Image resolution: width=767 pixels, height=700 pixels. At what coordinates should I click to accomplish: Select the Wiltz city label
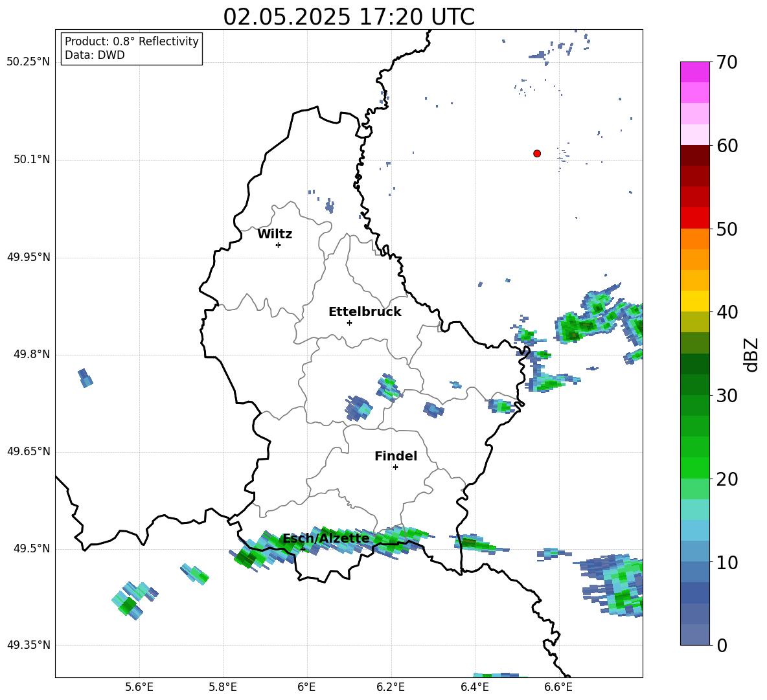pyautogui.click(x=275, y=234)
